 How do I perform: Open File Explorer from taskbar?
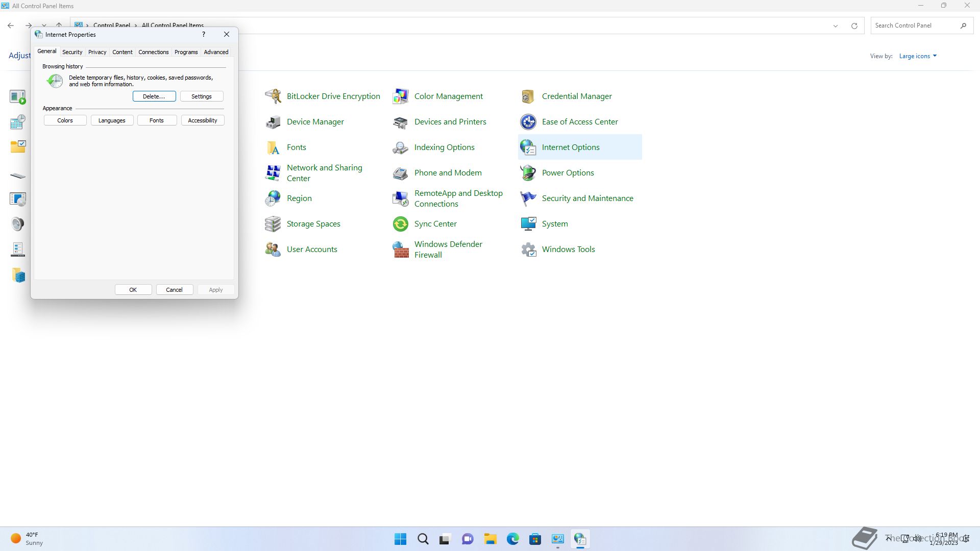491,539
